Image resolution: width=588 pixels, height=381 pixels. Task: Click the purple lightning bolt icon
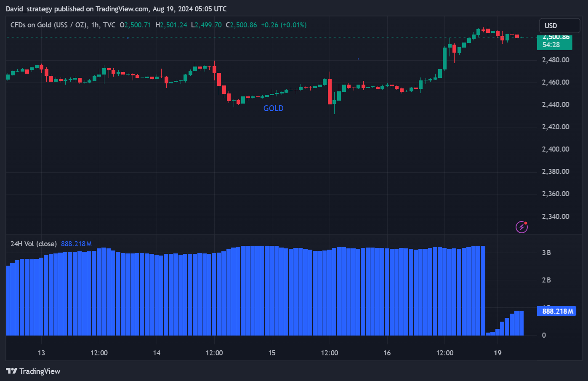click(x=522, y=227)
